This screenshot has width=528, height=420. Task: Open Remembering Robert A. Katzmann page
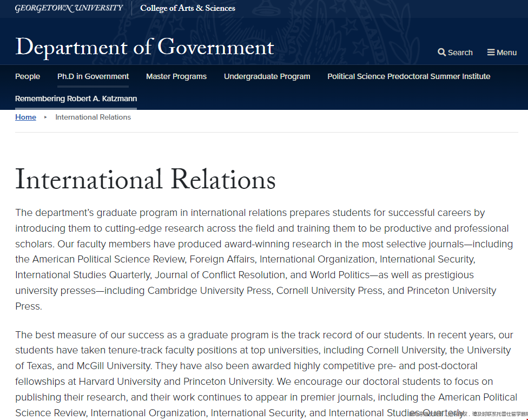tap(76, 99)
